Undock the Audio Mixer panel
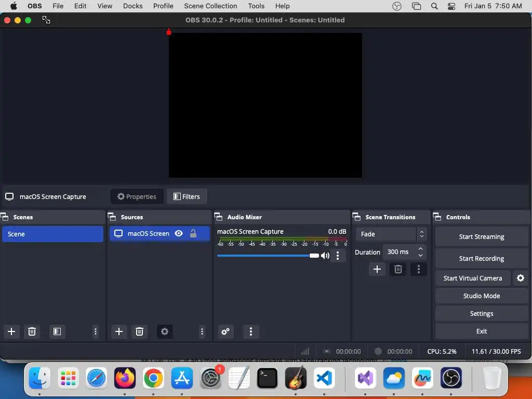 (x=218, y=217)
